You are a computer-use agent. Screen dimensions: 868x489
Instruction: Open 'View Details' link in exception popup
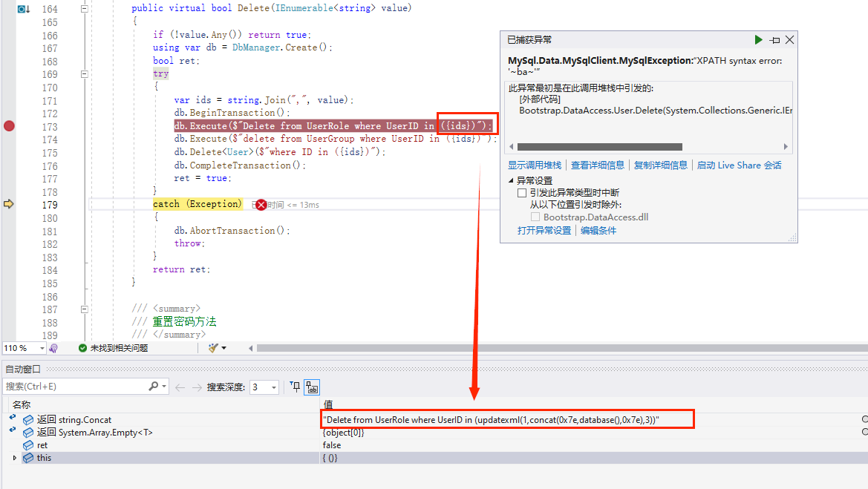tap(597, 165)
